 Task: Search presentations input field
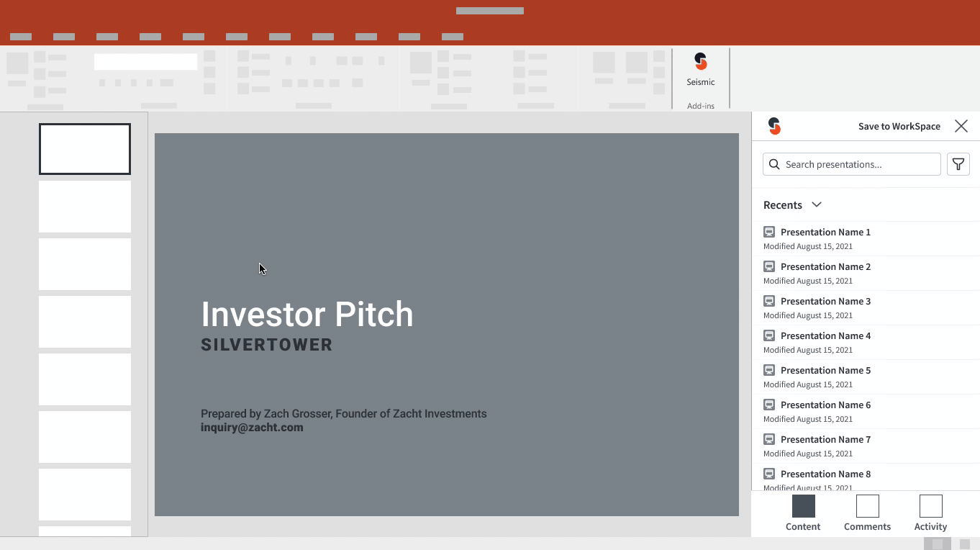click(x=852, y=164)
